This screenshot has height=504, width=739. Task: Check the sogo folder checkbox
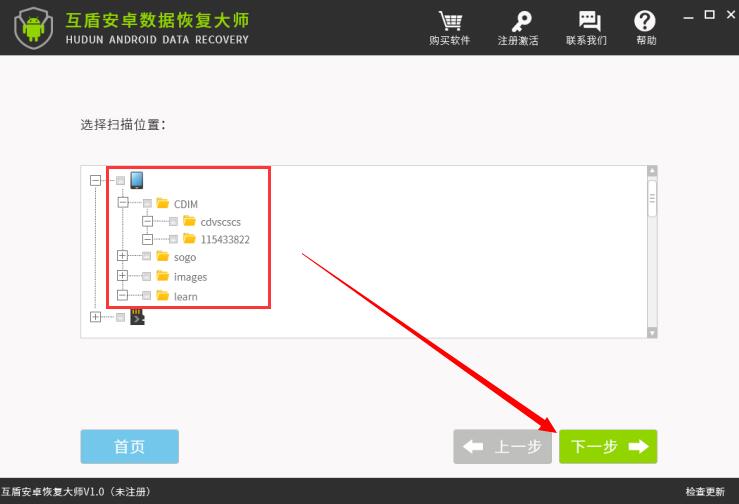[x=147, y=256]
